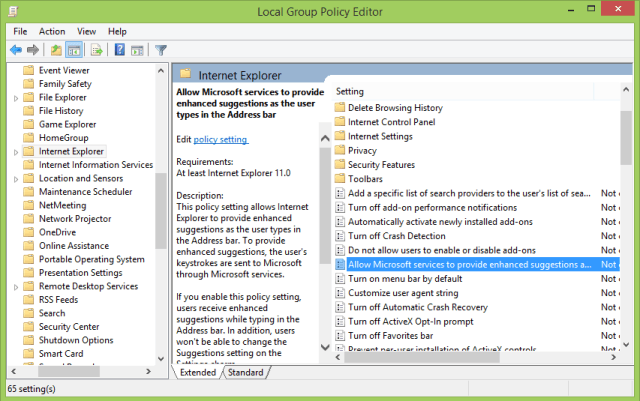This screenshot has height=401, width=640.
Task: Expand the Internet Explorer tree node
Action: click(16, 152)
